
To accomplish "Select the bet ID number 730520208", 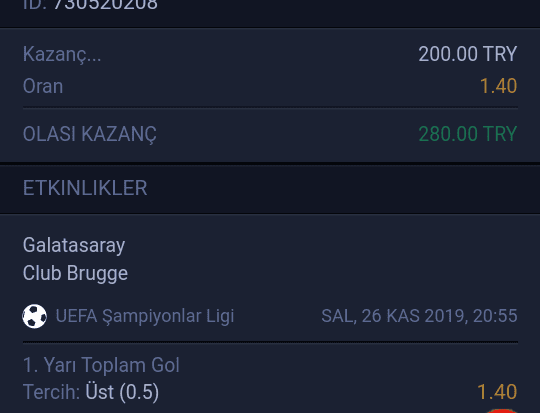I will pyautogui.click(x=106, y=5).
